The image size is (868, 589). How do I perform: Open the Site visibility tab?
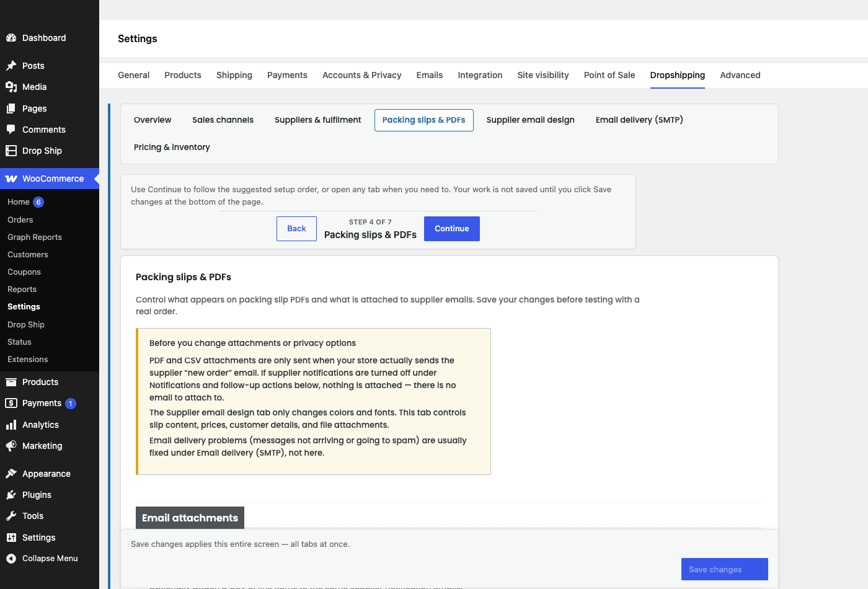coord(543,75)
